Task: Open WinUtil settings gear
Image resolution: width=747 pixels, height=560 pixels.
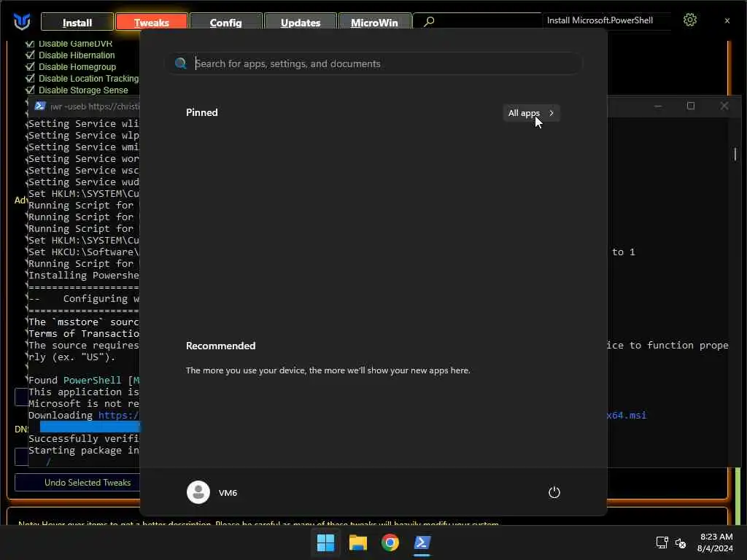Action: click(690, 20)
